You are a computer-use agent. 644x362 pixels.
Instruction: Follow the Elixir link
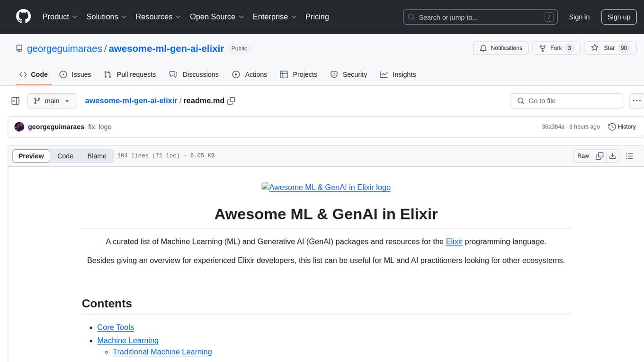[x=454, y=242]
